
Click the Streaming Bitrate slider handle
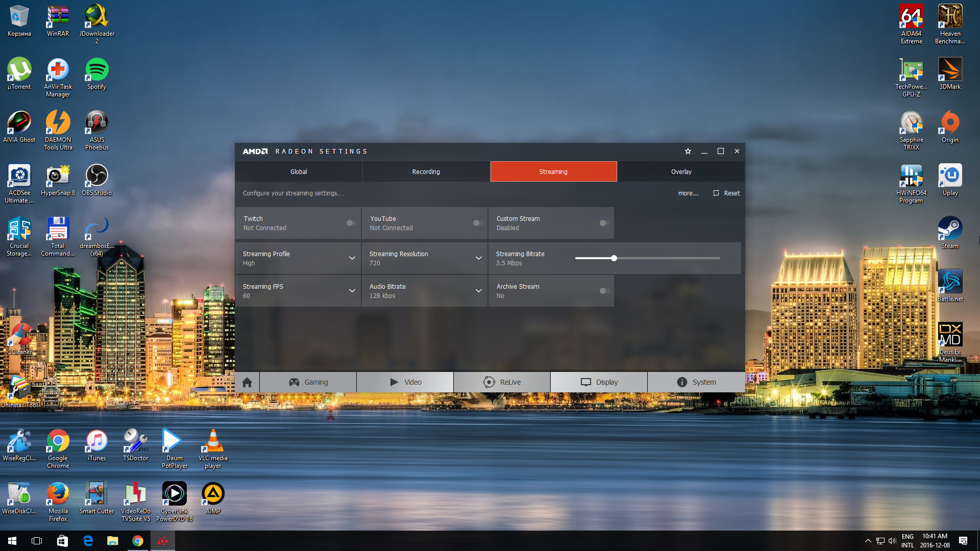coord(614,258)
